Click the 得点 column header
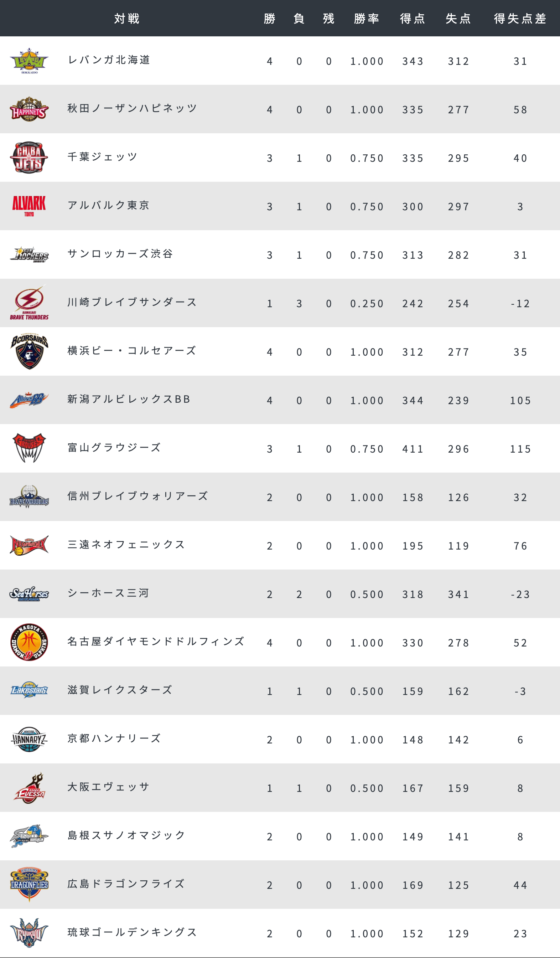The image size is (560, 958). 413,18
